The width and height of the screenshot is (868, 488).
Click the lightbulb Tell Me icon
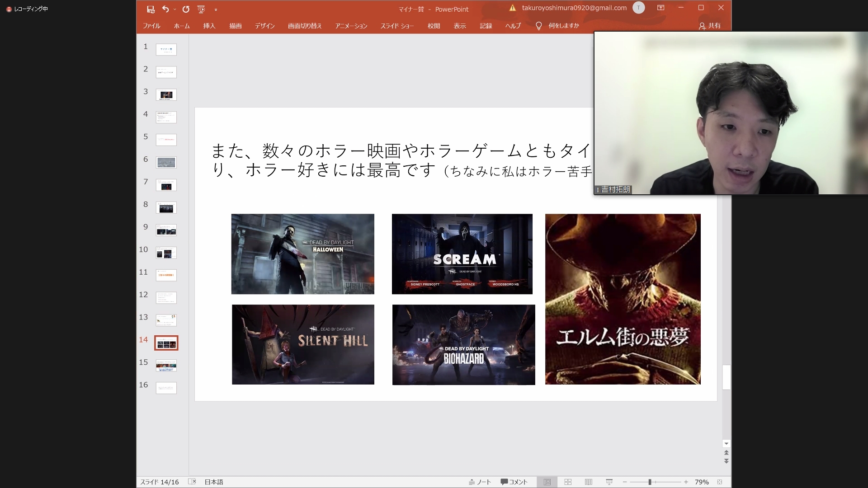538,26
